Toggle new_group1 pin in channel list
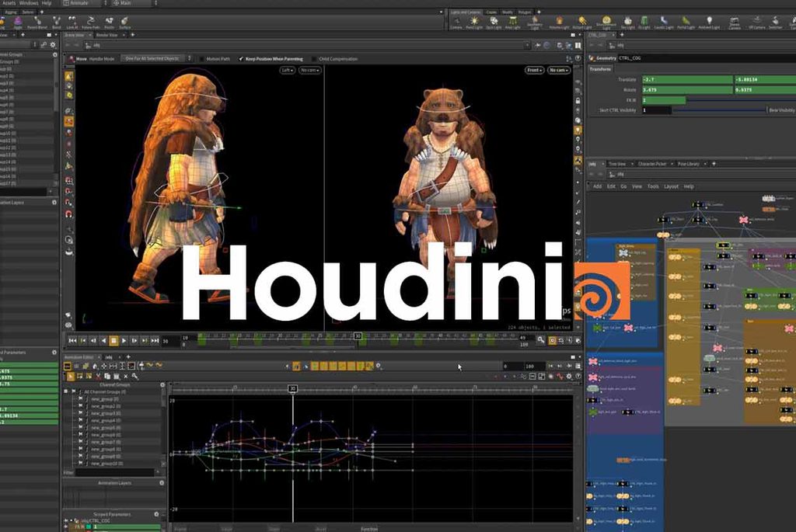 (80, 399)
